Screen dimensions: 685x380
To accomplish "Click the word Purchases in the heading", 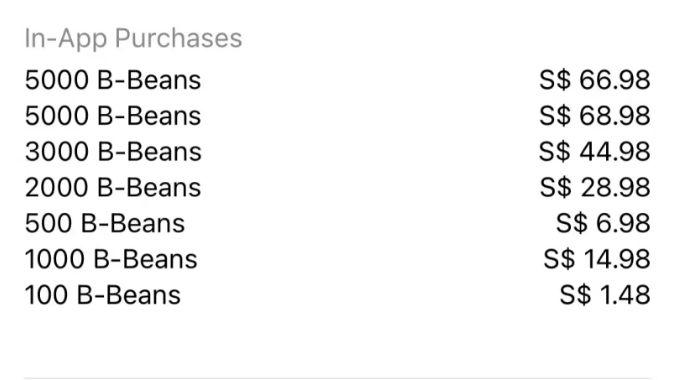I will pyautogui.click(x=178, y=38).
